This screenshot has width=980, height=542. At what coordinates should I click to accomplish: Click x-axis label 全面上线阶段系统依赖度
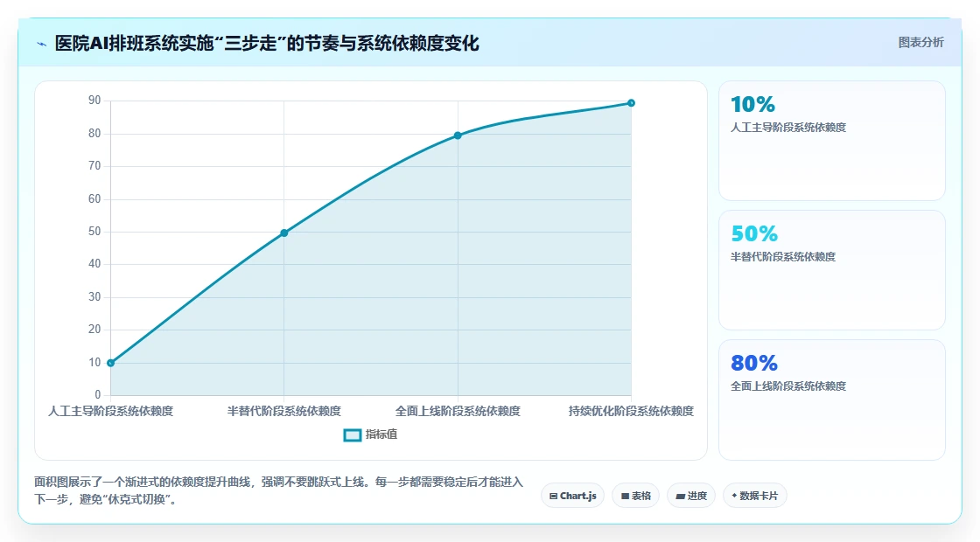click(x=458, y=412)
